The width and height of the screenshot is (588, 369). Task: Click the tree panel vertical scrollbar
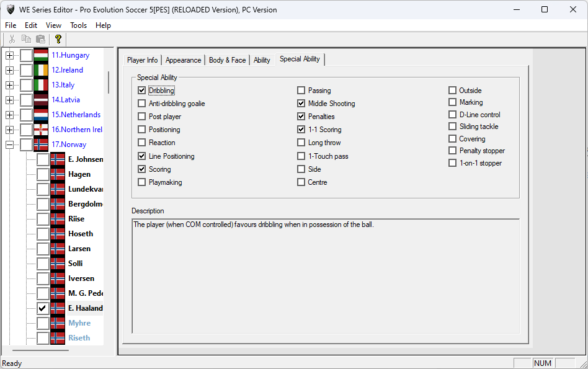tap(109, 82)
